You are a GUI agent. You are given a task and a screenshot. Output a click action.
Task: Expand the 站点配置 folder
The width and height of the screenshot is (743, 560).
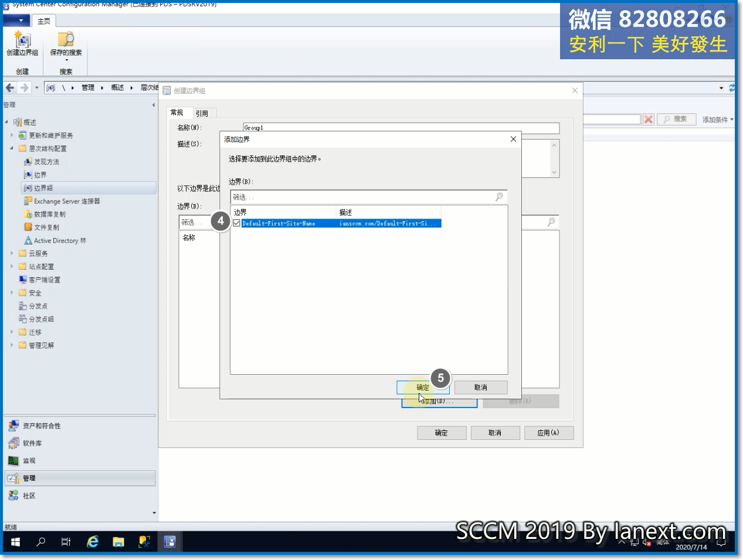pyautogui.click(x=12, y=267)
